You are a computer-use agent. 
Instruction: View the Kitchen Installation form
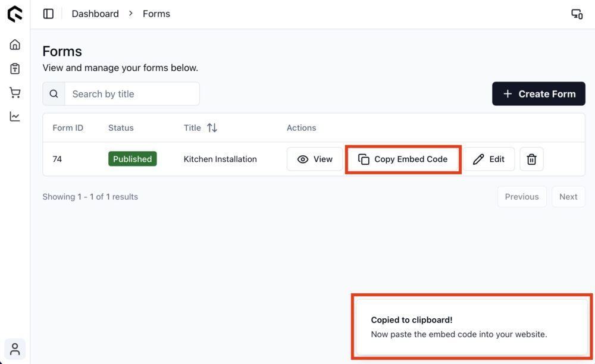315,159
